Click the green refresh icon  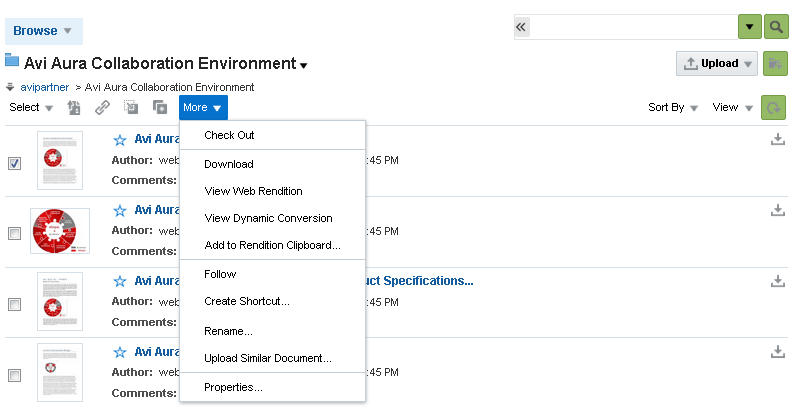coord(773,108)
